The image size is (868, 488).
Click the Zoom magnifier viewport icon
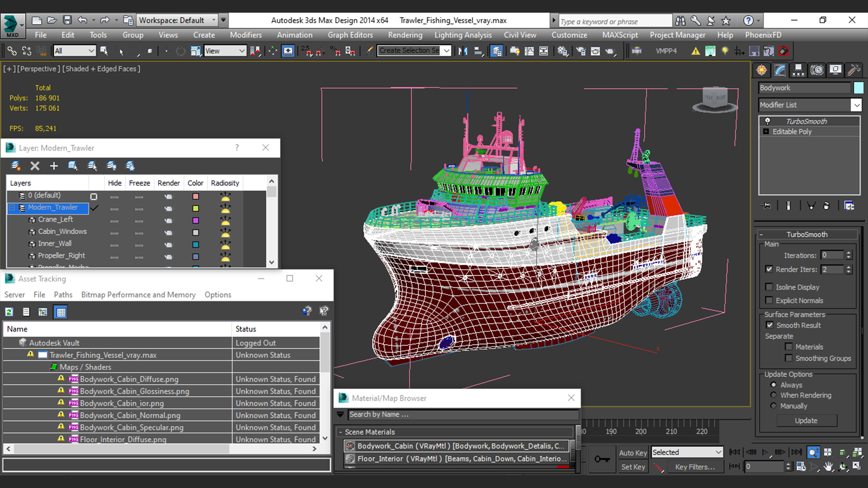click(x=813, y=452)
